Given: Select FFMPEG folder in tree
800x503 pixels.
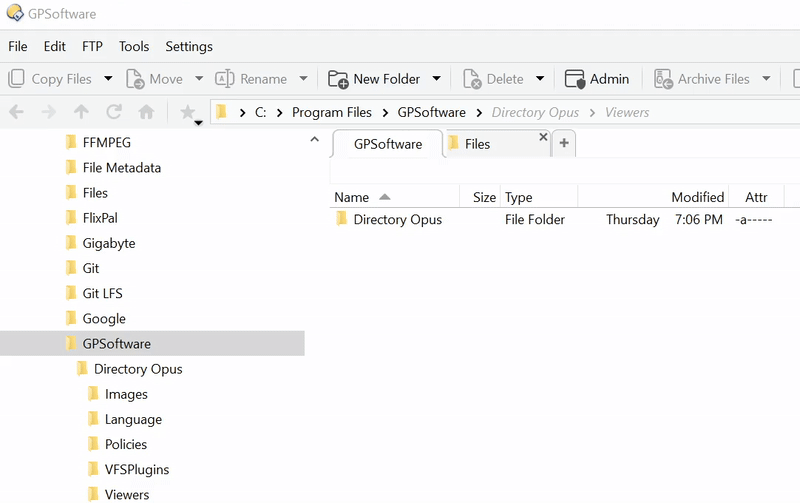Looking at the screenshot, I should 107,142.
